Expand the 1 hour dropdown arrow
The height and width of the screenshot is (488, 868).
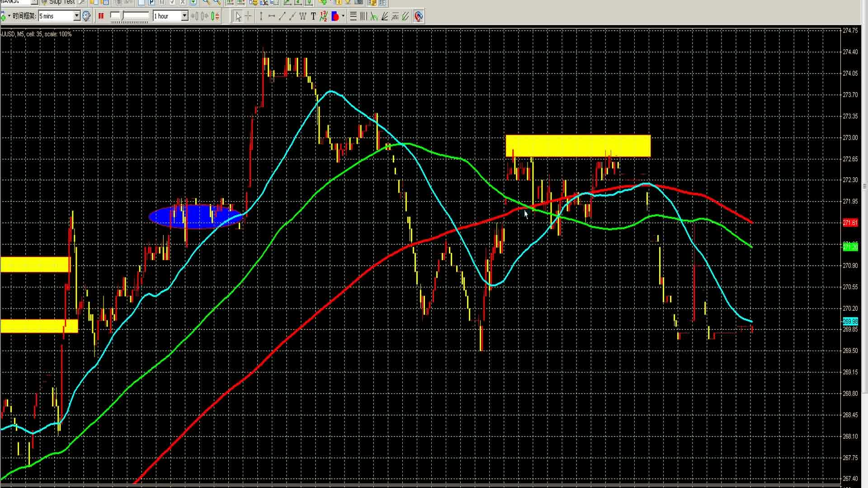tap(184, 16)
